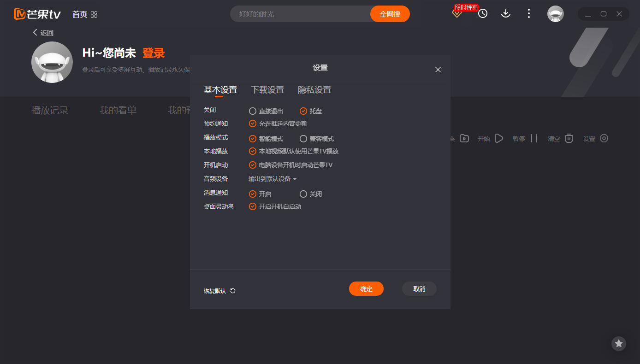Image resolution: width=640 pixels, height=364 pixels.
Task: Set 消息通知 to 关闭
Action: (303, 194)
